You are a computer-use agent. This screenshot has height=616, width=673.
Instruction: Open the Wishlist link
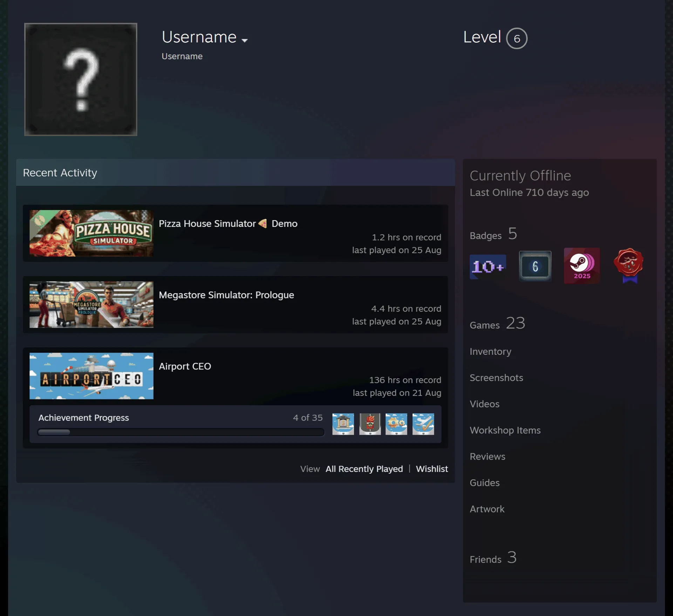tap(432, 469)
